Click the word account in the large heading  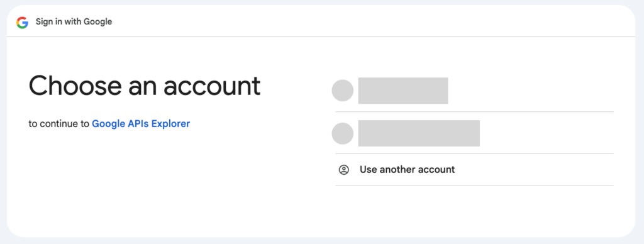[x=212, y=86]
